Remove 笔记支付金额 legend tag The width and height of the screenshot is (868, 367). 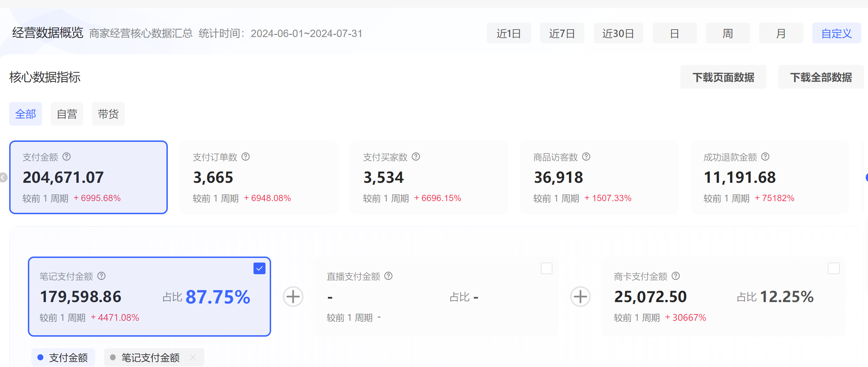[193, 357]
